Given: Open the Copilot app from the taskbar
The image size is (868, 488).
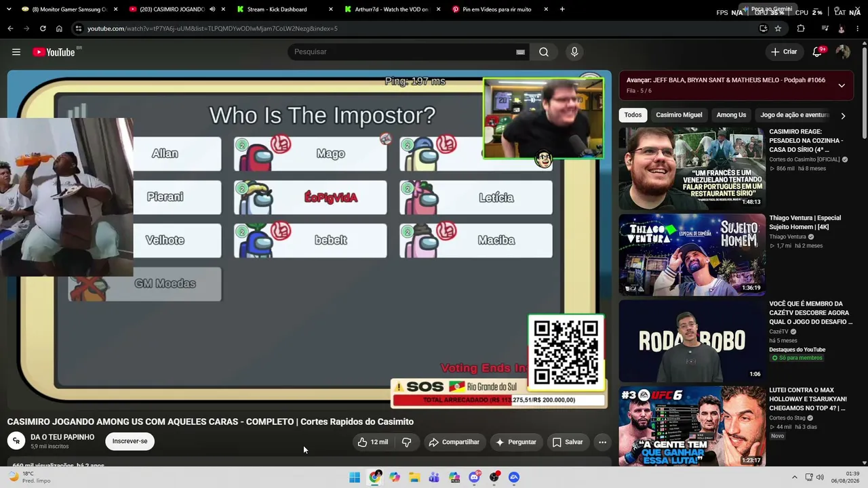Looking at the screenshot, I should 395,477.
